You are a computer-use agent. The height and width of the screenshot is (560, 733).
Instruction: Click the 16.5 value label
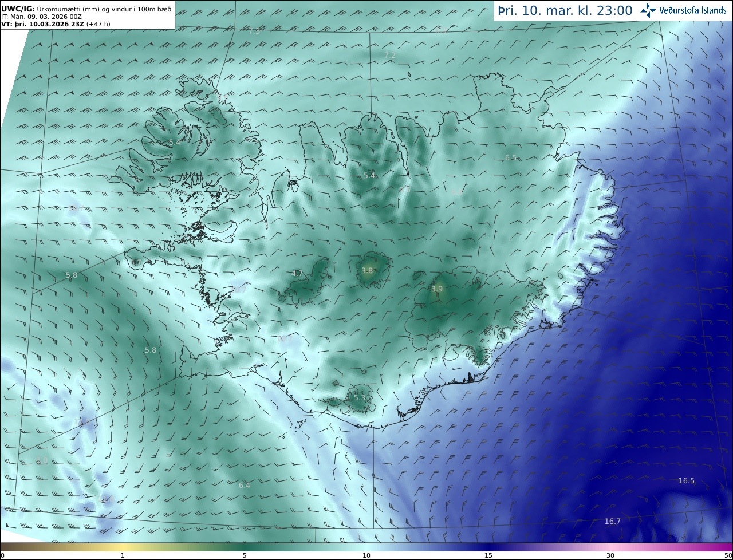687,480
